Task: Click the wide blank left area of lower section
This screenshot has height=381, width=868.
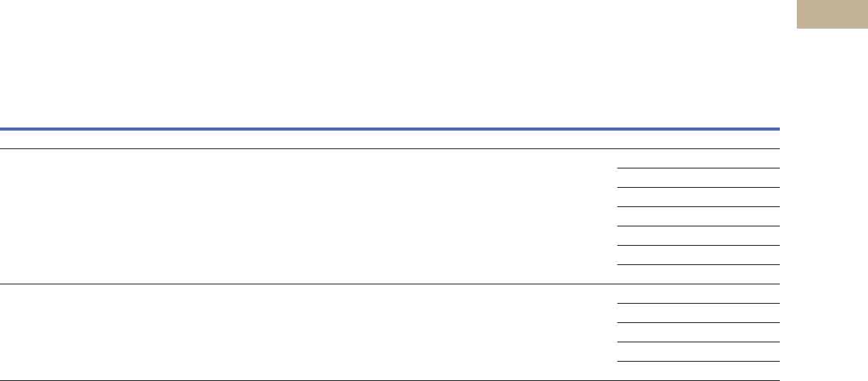Action: click(309, 332)
